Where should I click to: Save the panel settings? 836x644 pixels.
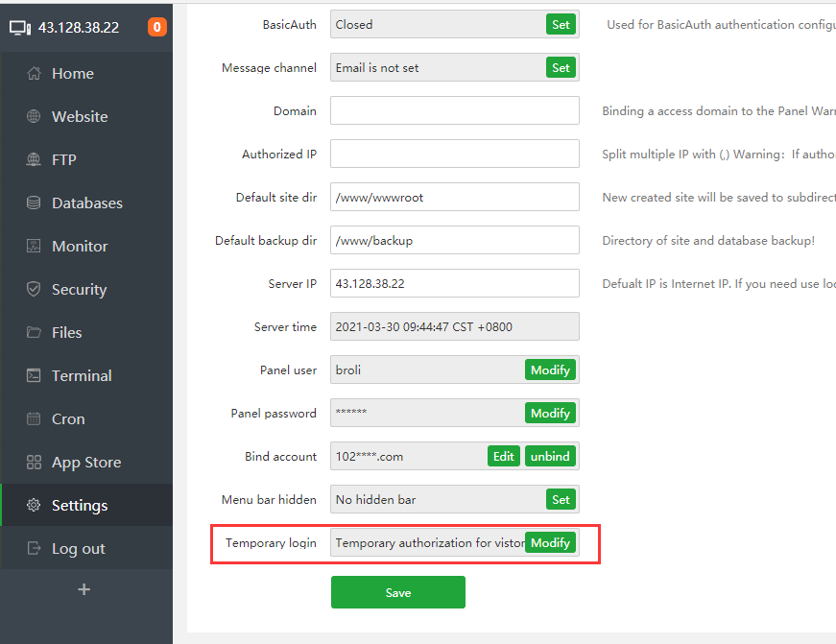(x=397, y=592)
